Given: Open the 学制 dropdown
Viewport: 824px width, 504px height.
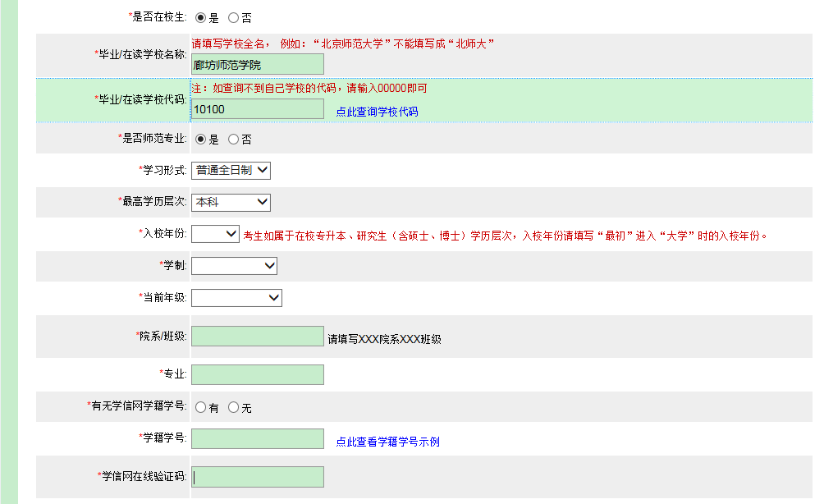Looking at the screenshot, I should tap(235, 265).
